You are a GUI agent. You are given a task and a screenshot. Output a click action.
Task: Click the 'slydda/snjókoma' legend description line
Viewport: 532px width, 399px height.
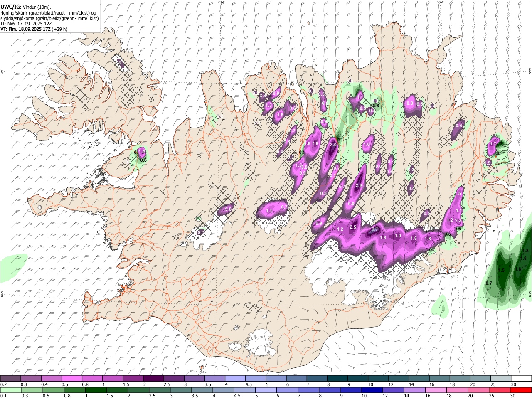click(49, 18)
